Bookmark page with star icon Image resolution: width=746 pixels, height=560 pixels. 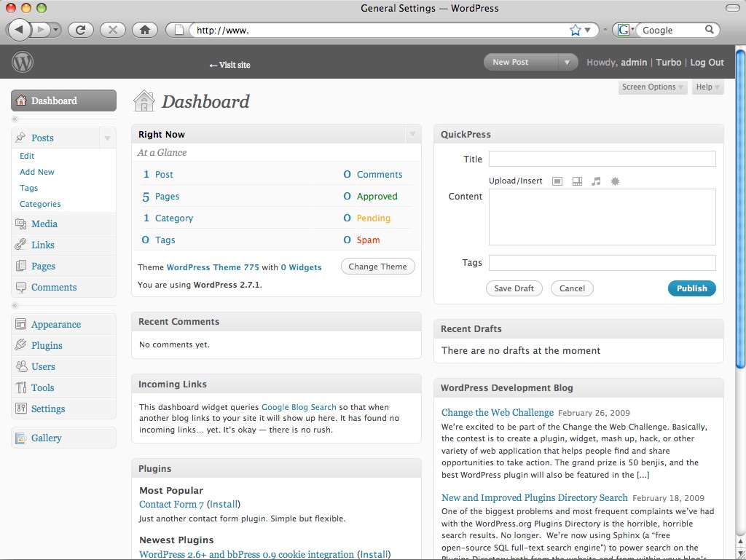tap(576, 30)
